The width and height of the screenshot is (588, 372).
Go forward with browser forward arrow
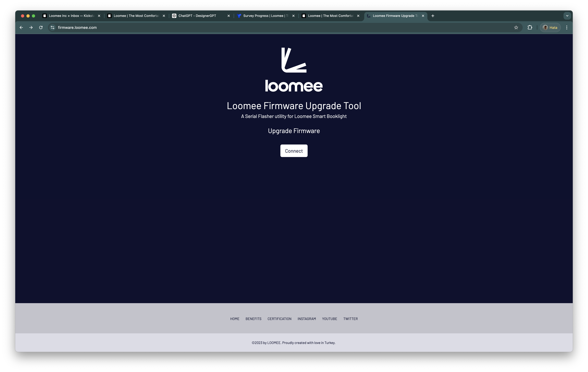(x=31, y=28)
